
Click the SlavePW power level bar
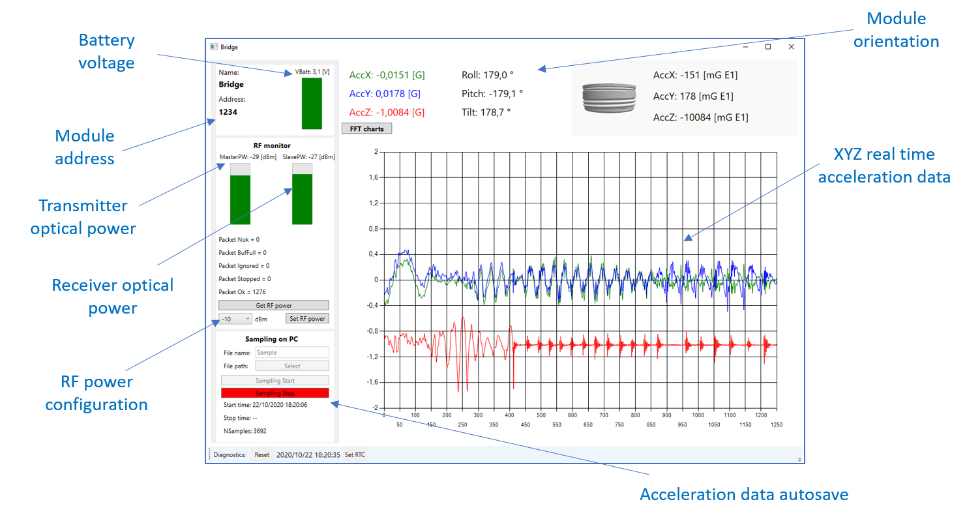pos(302,194)
